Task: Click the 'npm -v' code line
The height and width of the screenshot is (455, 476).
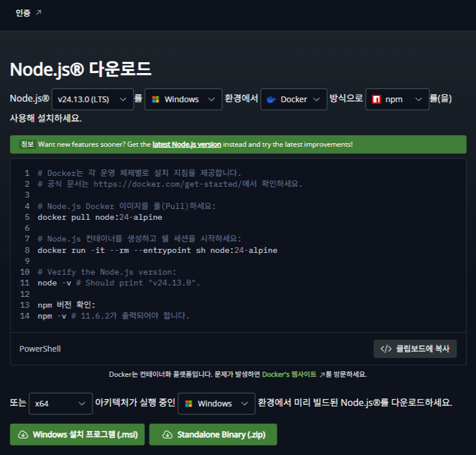Action: [x=114, y=316]
